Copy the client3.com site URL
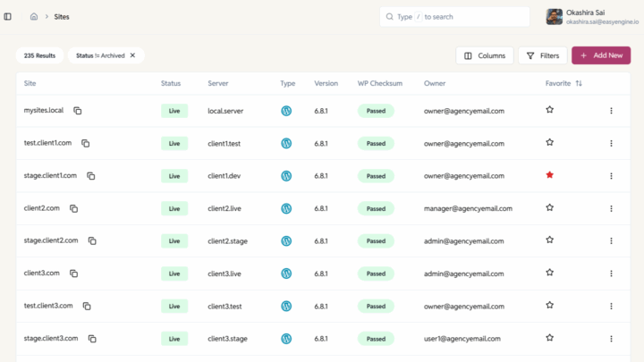The width and height of the screenshot is (644, 362). 74,274
